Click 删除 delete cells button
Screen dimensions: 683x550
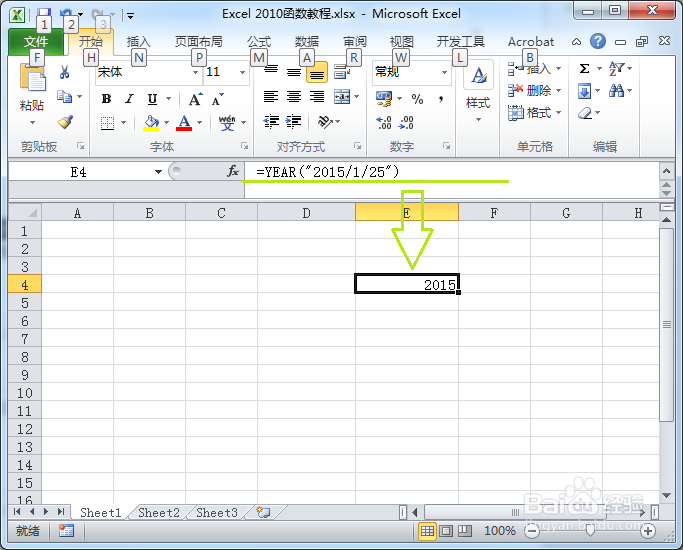pyautogui.click(x=534, y=91)
